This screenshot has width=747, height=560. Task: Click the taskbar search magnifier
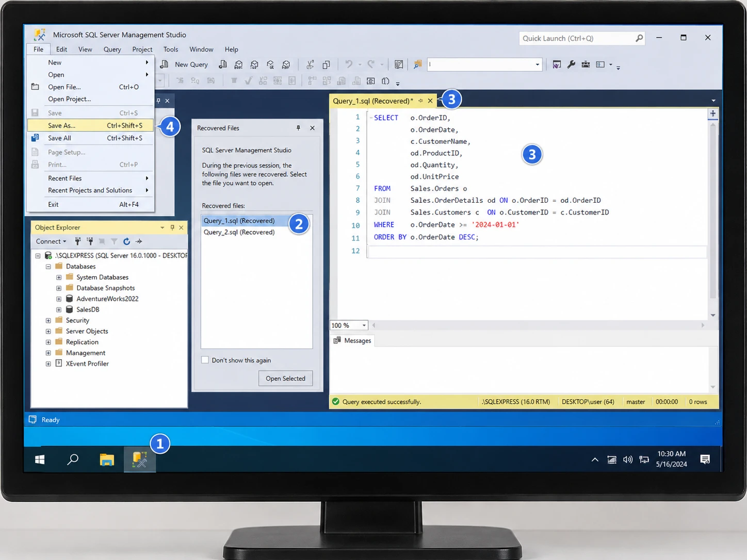coord(73,459)
